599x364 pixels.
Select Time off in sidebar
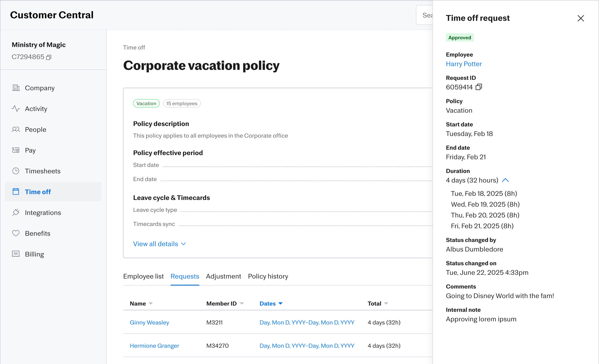tap(53, 192)
